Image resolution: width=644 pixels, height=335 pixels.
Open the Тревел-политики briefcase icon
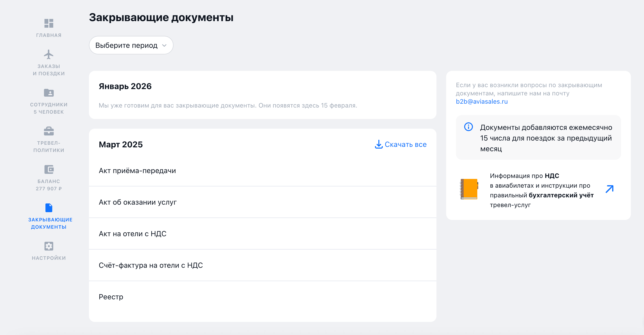click(x=49, y=131)
